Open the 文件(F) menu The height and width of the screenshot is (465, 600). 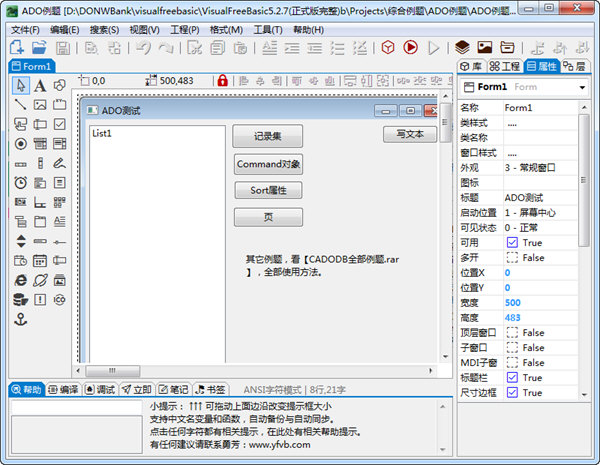click(x=25, y=30)
